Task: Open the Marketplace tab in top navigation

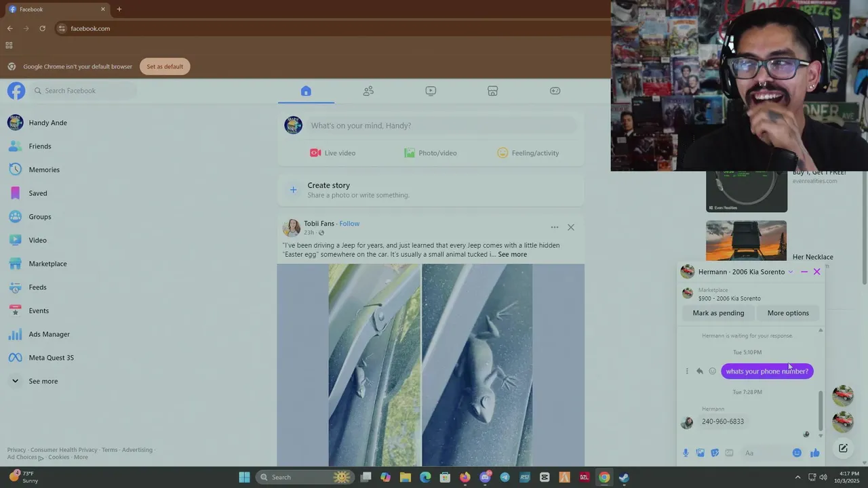Action: tap(493, 91)
